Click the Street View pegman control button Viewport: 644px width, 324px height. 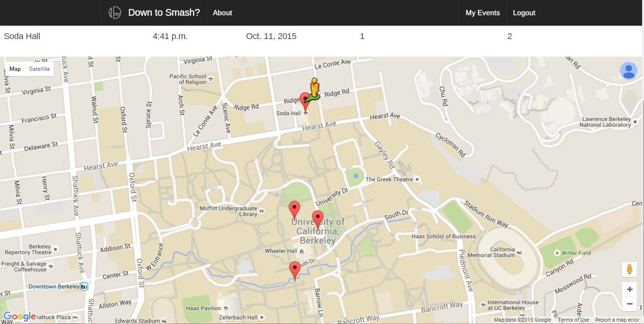pos(629,269)
